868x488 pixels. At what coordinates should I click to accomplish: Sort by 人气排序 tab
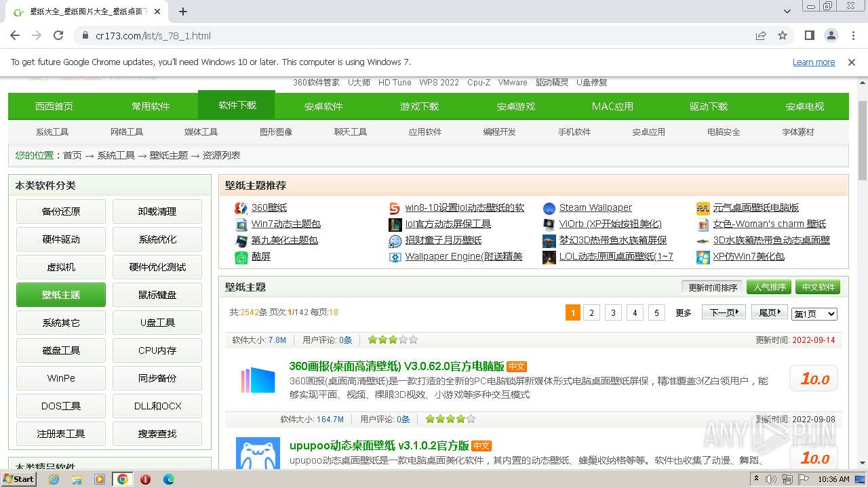[x=769, y=287]
